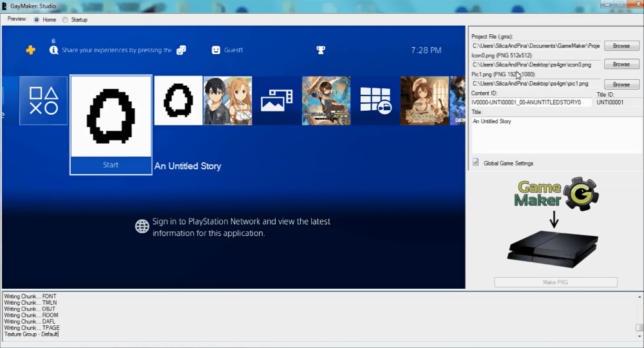
Task: Browse for the Project File (.gmx)
Action: (x=621, y=46)
